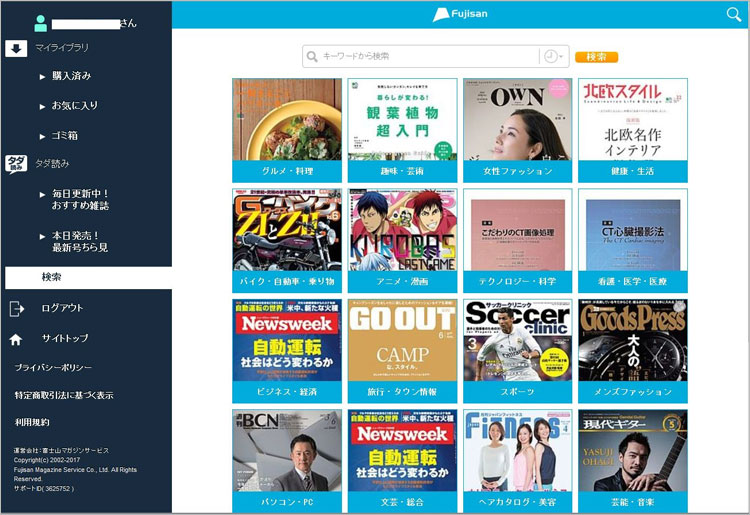Click the home icon beside サイトトップ
Screen dimensions: 750x515
click(16, 339)
